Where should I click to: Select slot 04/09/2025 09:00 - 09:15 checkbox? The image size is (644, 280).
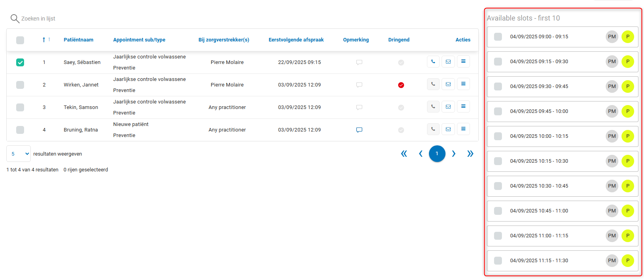coord(498,37)
